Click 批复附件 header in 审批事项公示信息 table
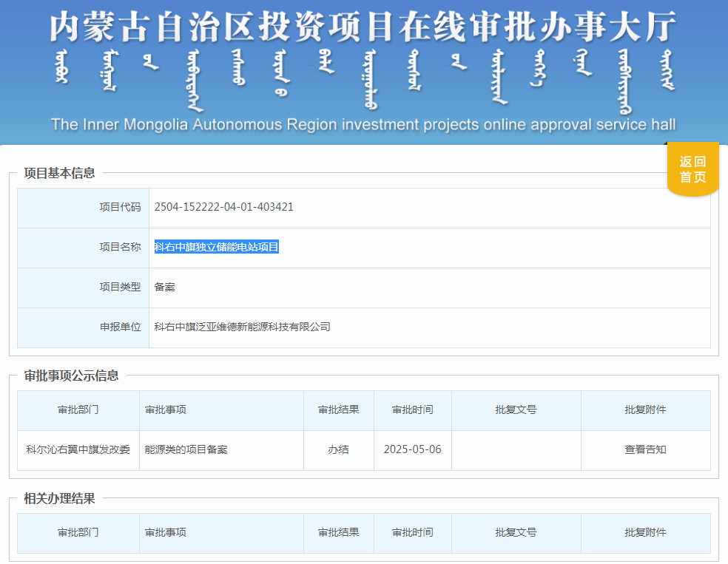The image size is (728, 564). click(645, 410)
